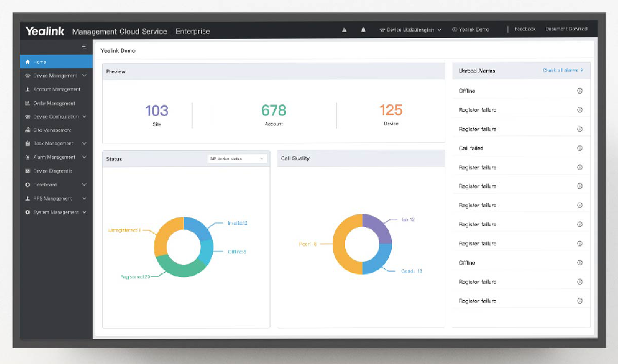
Task: Click the 103 Site count
Action: pos(156,110)
